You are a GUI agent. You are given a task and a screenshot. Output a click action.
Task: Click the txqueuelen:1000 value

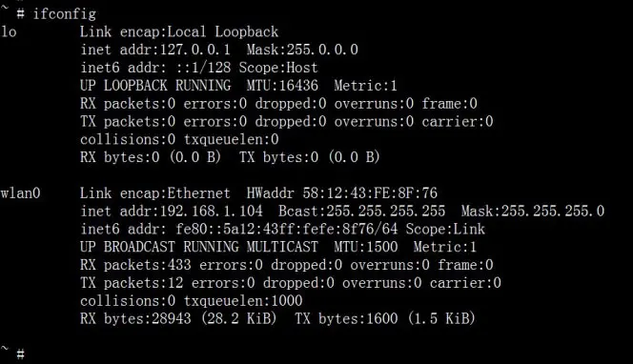tap(243, 301)
